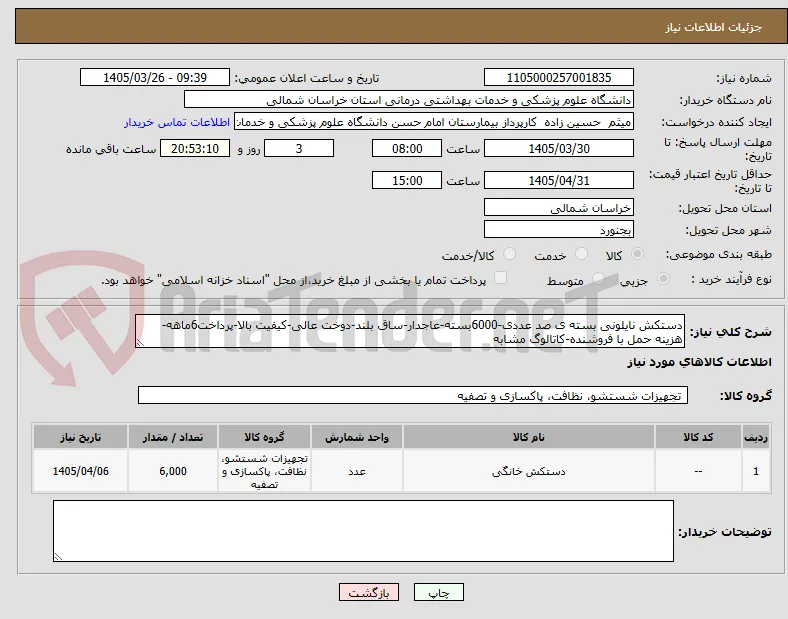Image resolution: width=788 pixels, height=619 pixels.
Task: Click the description textarea resize handle
Action: click(x=140, y=343)
